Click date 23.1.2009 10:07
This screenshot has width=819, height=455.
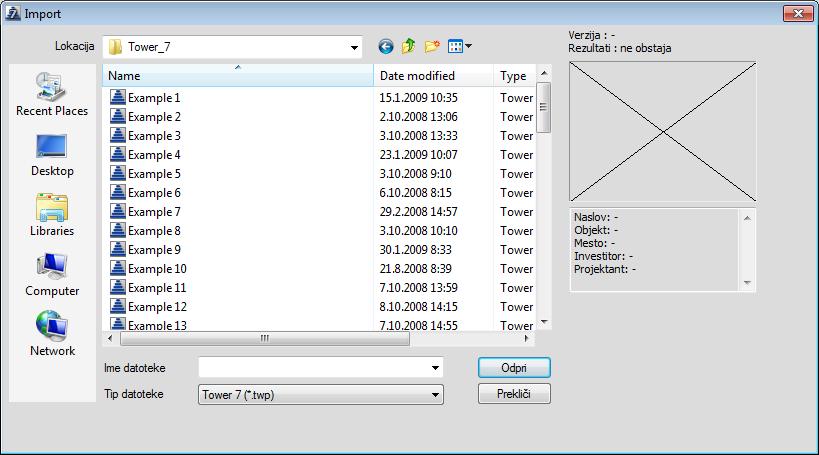[x=418, y=155]
